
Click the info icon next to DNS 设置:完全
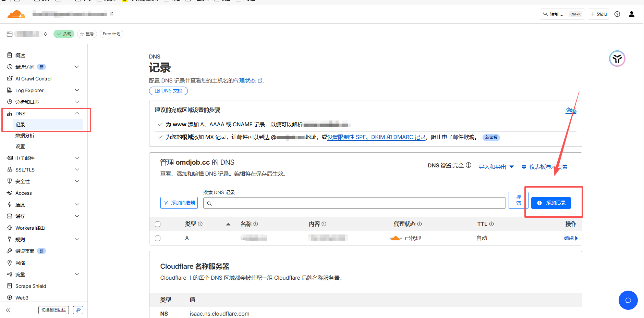(469, 165)
